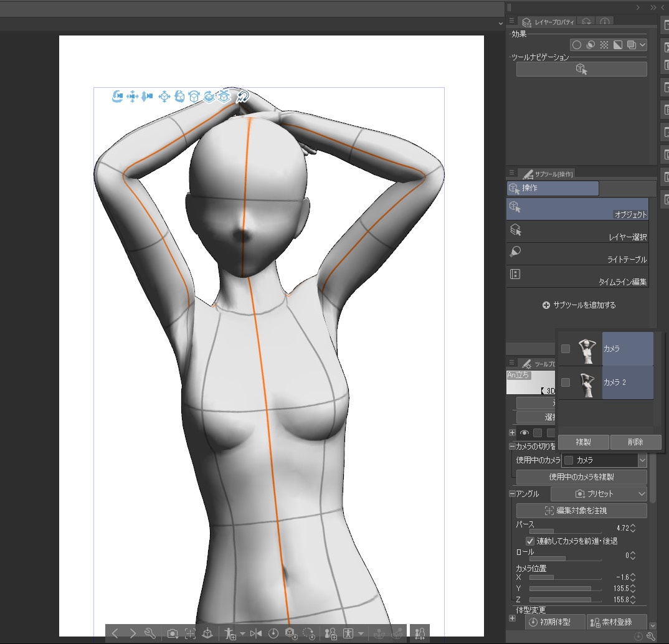Screen dimensions: 669x644
Task: Flip pose horizontally in launcher
Action: tap(256, 634)
